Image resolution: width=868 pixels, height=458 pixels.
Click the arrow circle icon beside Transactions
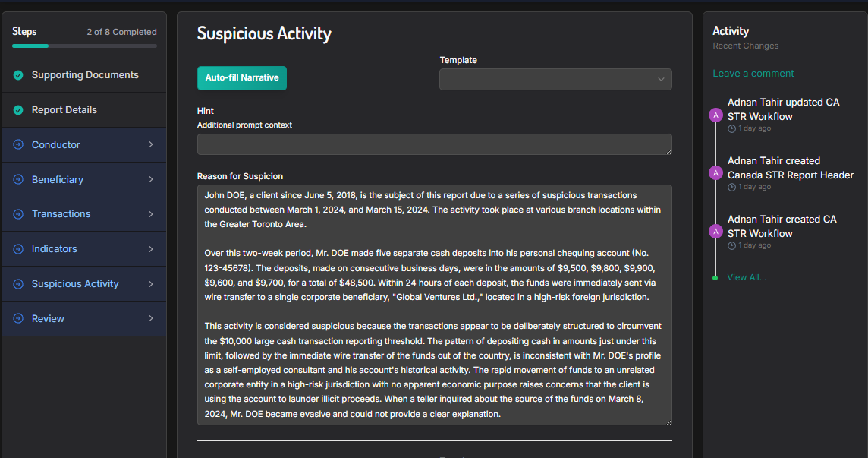pyautogui.click(x=18, y=214)
